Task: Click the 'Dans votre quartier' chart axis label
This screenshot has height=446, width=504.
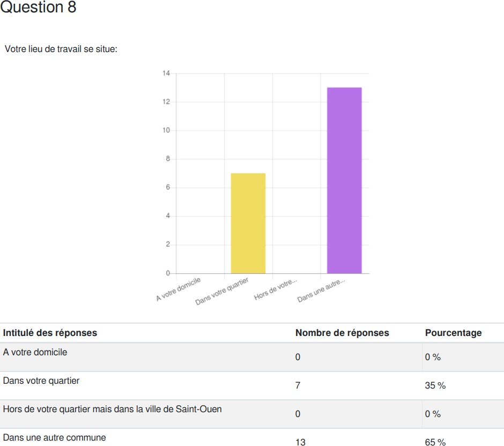Action: [222, 291]
